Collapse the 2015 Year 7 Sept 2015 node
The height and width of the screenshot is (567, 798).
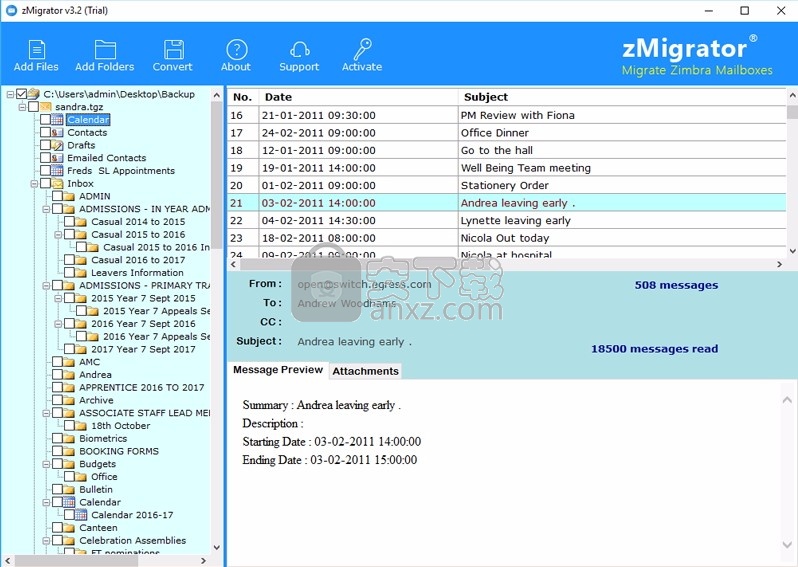tap(58, 298)
